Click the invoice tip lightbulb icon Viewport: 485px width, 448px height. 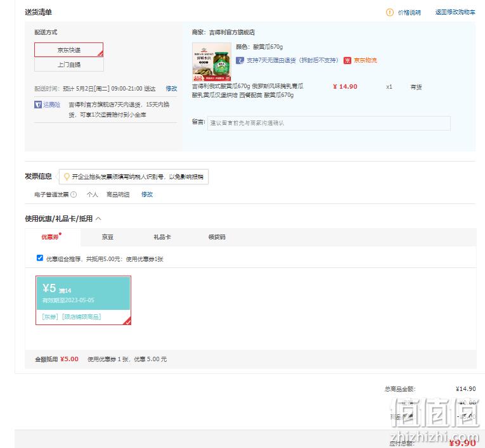pyautogui.click(x=66, y=177)
